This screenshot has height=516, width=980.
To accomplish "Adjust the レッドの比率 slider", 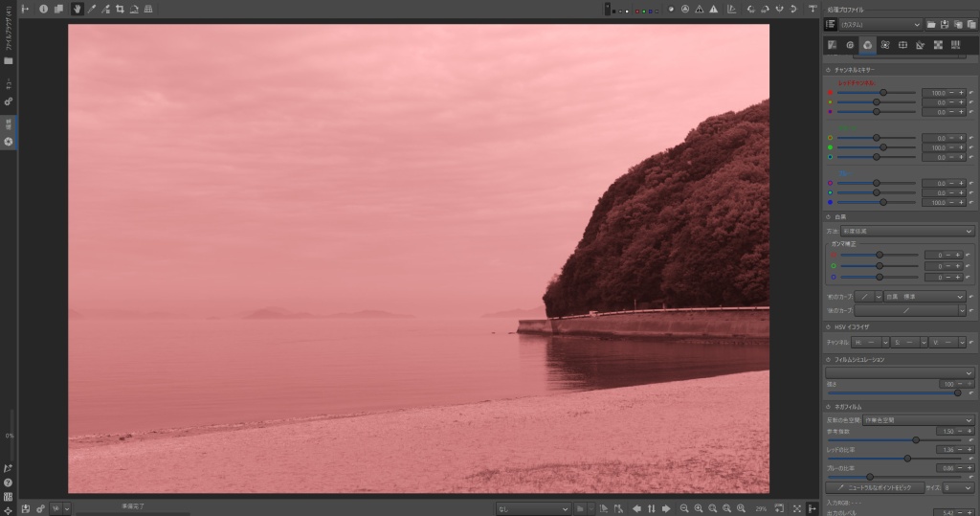I will (895, 459).
